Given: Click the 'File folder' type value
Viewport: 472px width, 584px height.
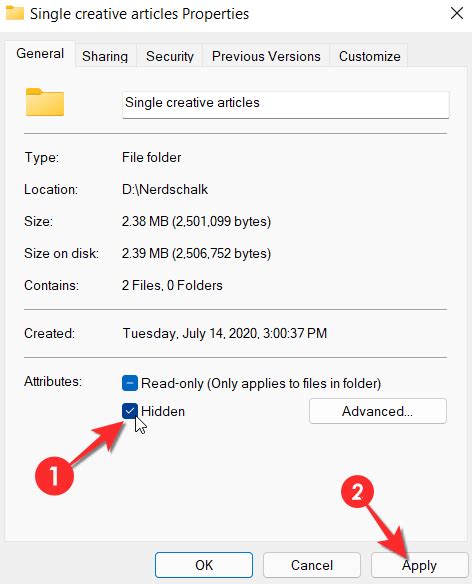Looking at the screenshot, I should pos(151,158).
